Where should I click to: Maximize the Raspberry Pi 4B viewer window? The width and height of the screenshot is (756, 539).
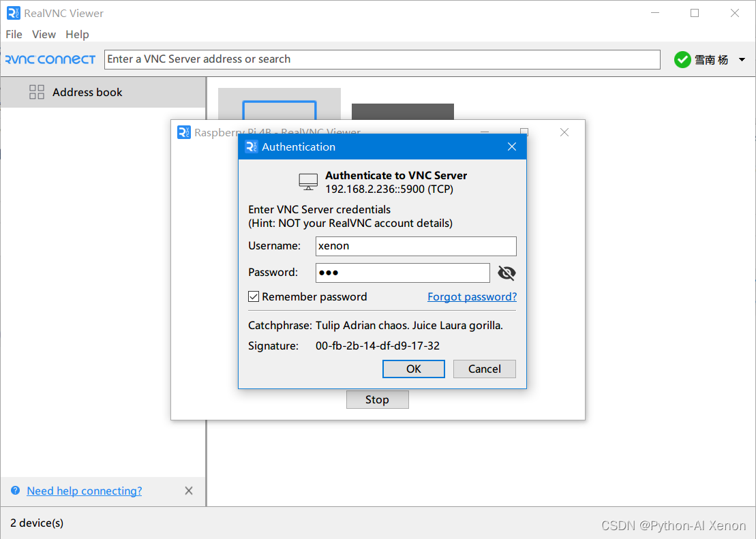point(525,131)
